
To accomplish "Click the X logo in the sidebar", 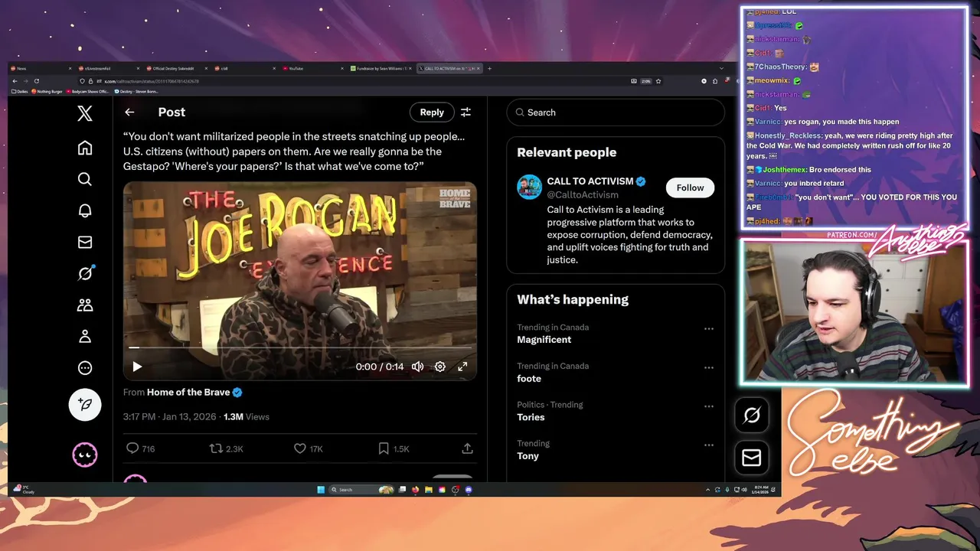I will tap(85, 113).
